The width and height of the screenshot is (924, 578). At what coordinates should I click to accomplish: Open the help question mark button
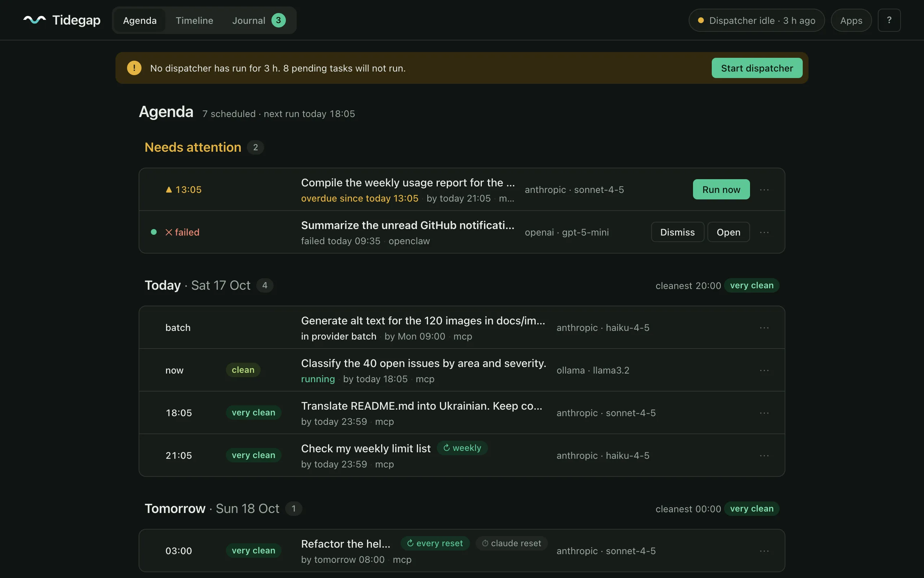point(889,20)
